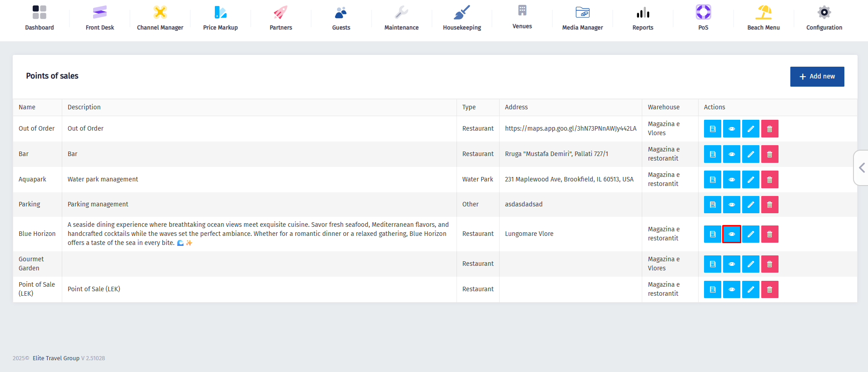
Task: View the Blue Horizon point of sale
Action: point(731,234)
